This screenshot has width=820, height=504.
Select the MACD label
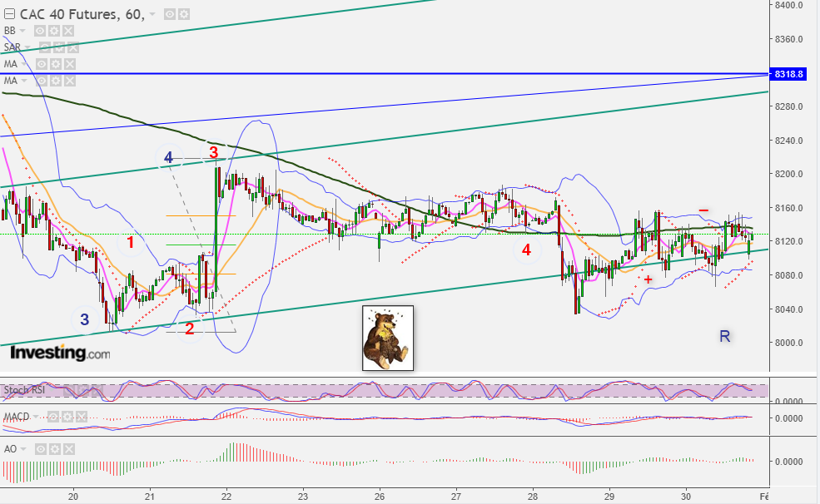click(x=17, y=416)
